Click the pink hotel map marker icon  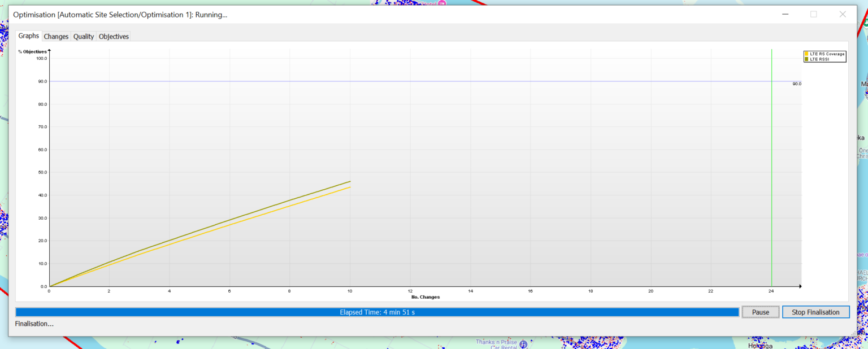point(442,3)
